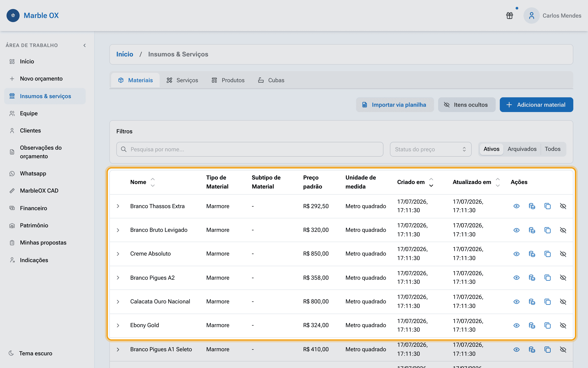
Task: Switch to the Serviços tab
Action: [182, 80]
